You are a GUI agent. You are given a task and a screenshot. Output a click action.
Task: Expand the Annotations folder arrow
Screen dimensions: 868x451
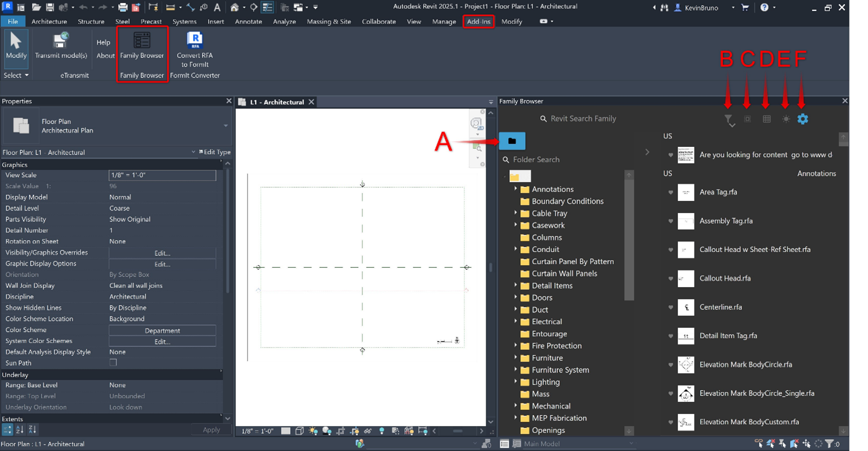coord(516,189)
